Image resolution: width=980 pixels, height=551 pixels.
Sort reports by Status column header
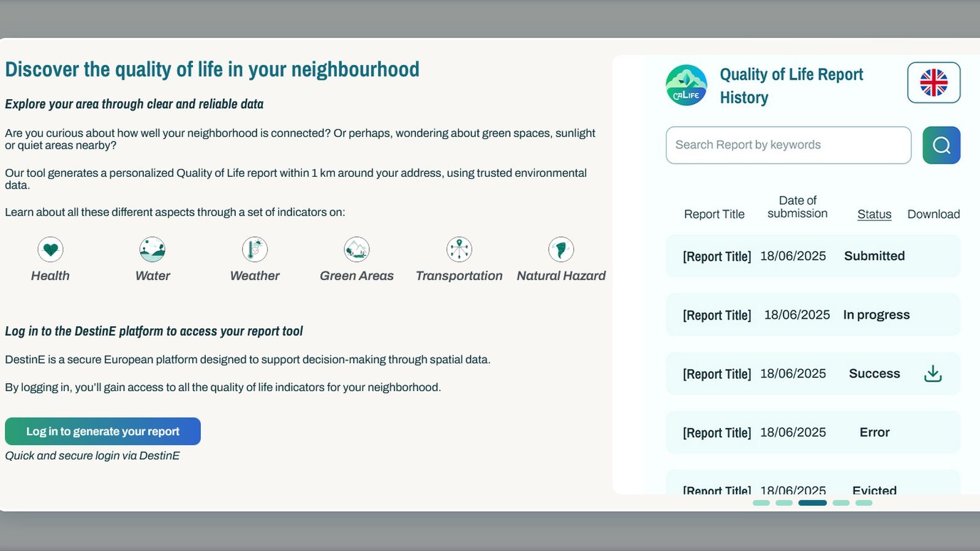[874, 214]
